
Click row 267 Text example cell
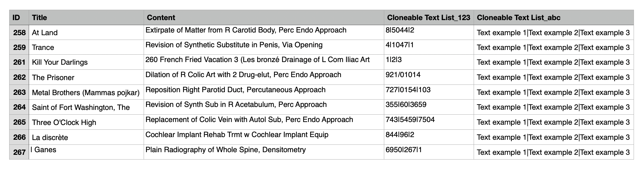(553, 152)
